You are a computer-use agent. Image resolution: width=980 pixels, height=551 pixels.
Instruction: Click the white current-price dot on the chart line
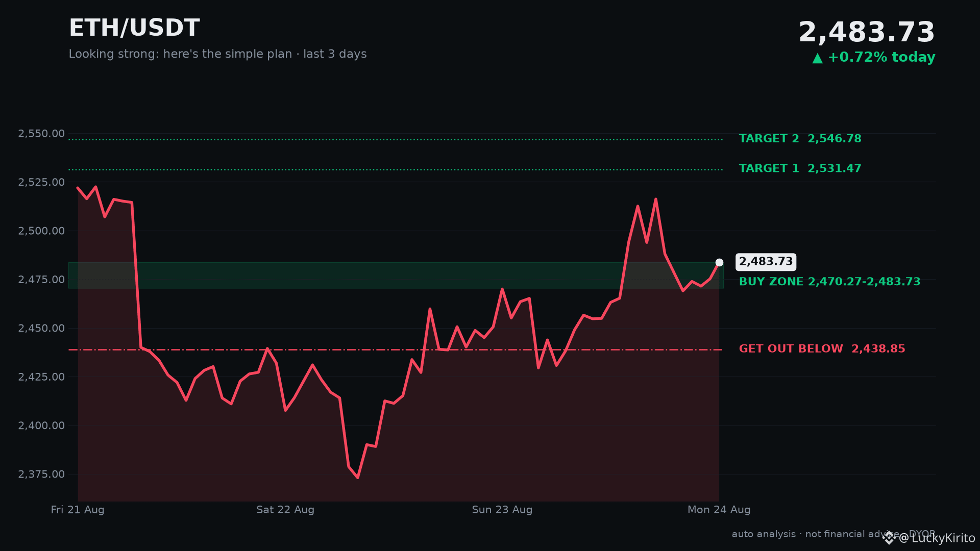(x=719, y=262)
